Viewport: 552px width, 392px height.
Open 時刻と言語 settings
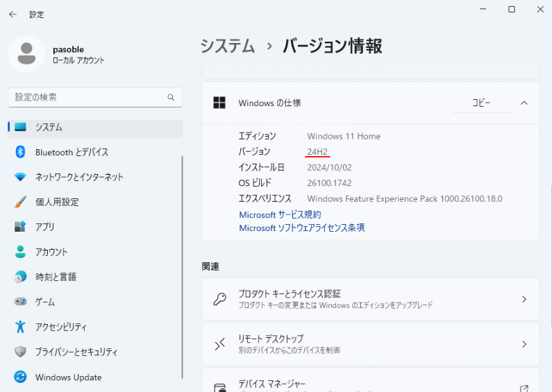coord(56,277)
